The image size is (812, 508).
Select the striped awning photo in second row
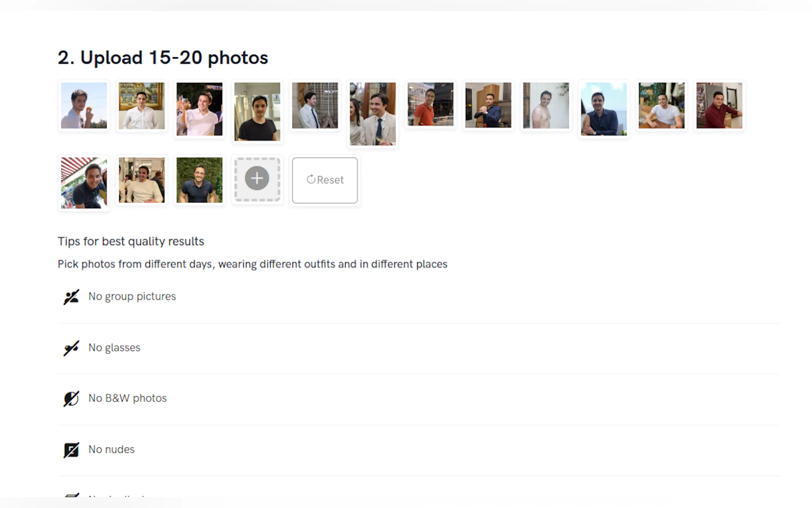(83, 183)
